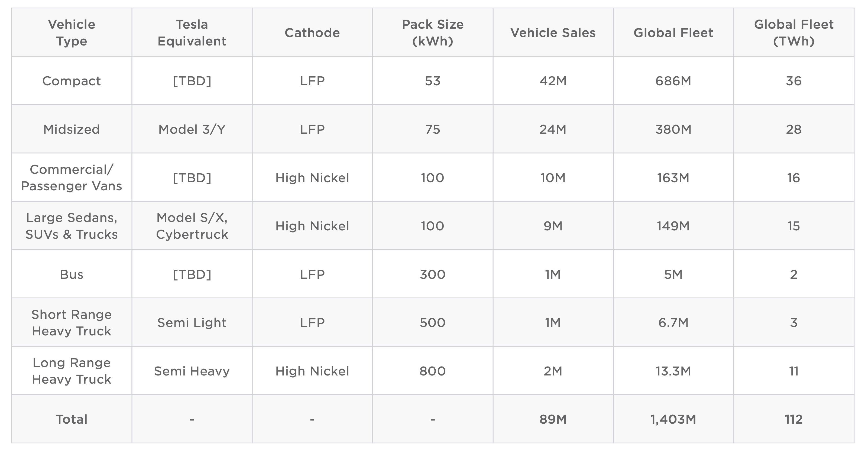
Task: Select the Semi Heavy cell
Action: click(192, 371)
